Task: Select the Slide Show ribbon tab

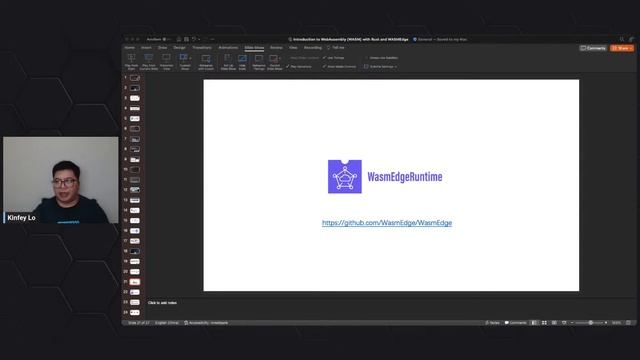Action: pos(254,48)
